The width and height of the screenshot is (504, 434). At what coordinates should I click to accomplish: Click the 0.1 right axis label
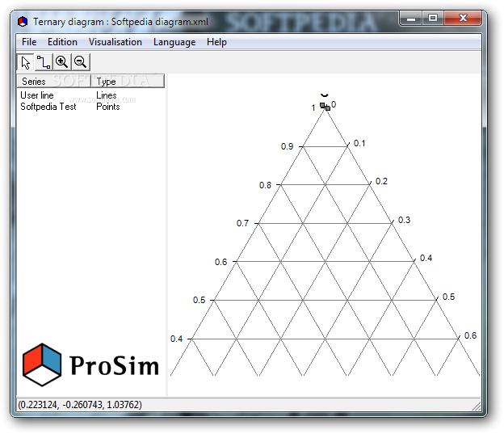(x=359, y=143)
